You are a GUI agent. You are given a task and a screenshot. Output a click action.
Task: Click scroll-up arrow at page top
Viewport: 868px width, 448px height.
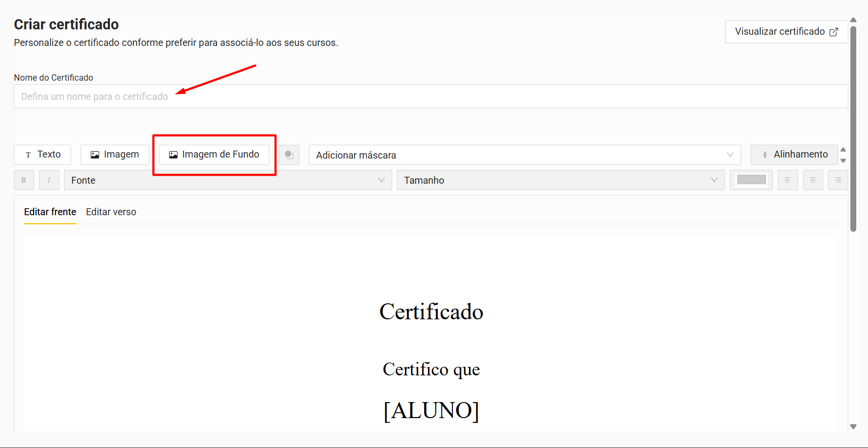pyautogui.click(x=853, y=20)
